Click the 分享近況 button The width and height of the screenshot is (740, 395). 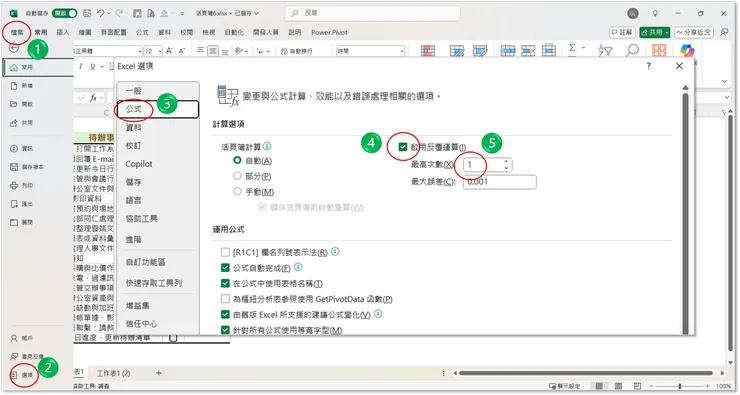(x=693, y=32)
